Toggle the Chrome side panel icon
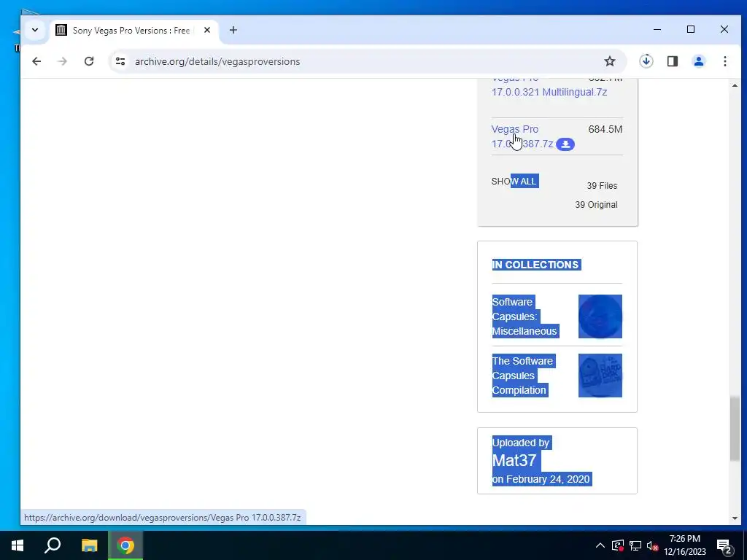This screenshot has width=747, height=560. pyautogui.click(x=672, y=61)
